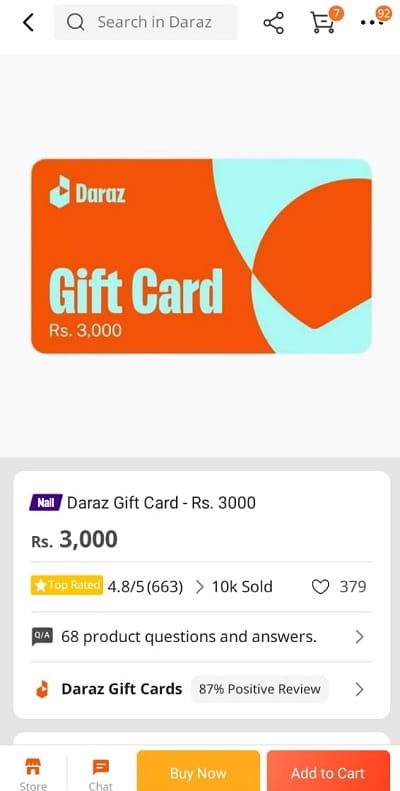The width and height of the screenshot is (400, 791).
Task: Open the Chat icon in bottom bar
Action: tap(100, 774)
